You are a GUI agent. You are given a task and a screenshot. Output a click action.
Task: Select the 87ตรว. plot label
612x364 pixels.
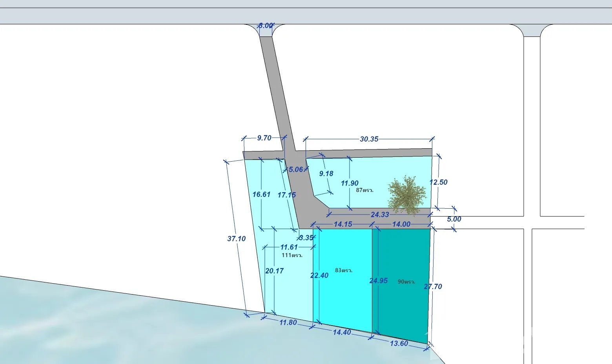tap(364, 190)
